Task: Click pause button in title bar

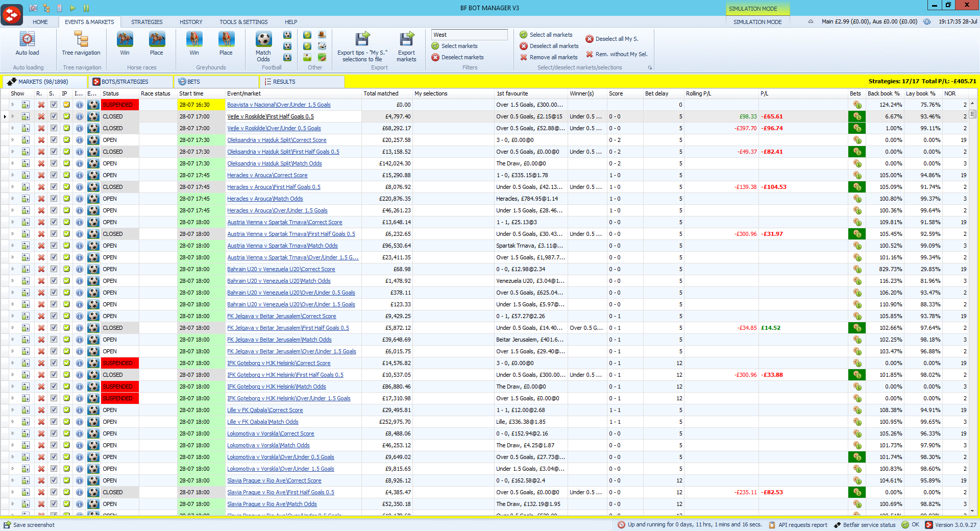Action: (86, 8)
